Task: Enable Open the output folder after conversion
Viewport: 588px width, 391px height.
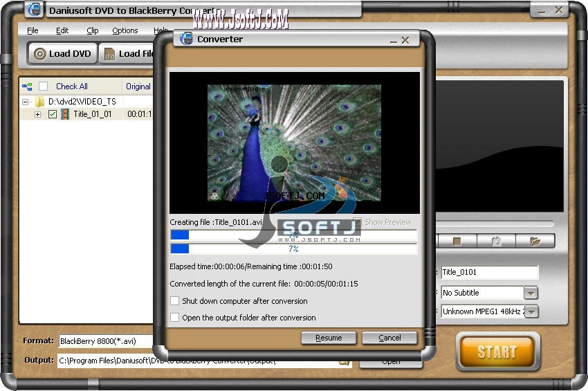Action: pos(175,318)
